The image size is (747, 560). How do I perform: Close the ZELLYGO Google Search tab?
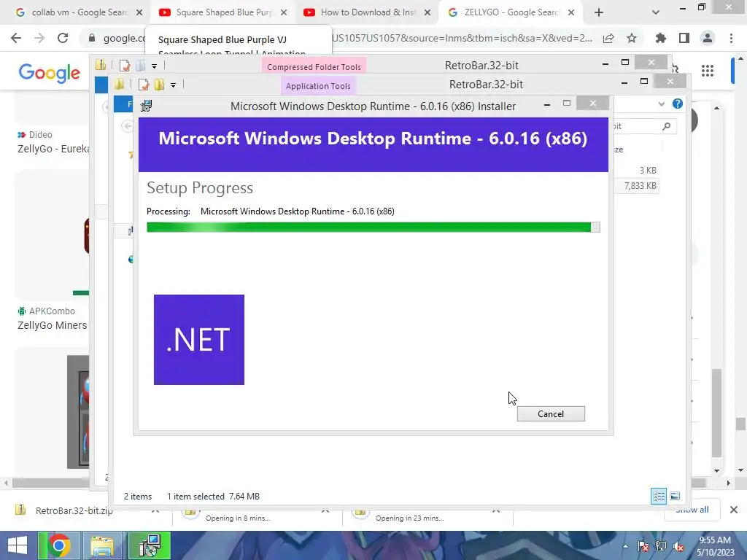(x=571, y=13)
